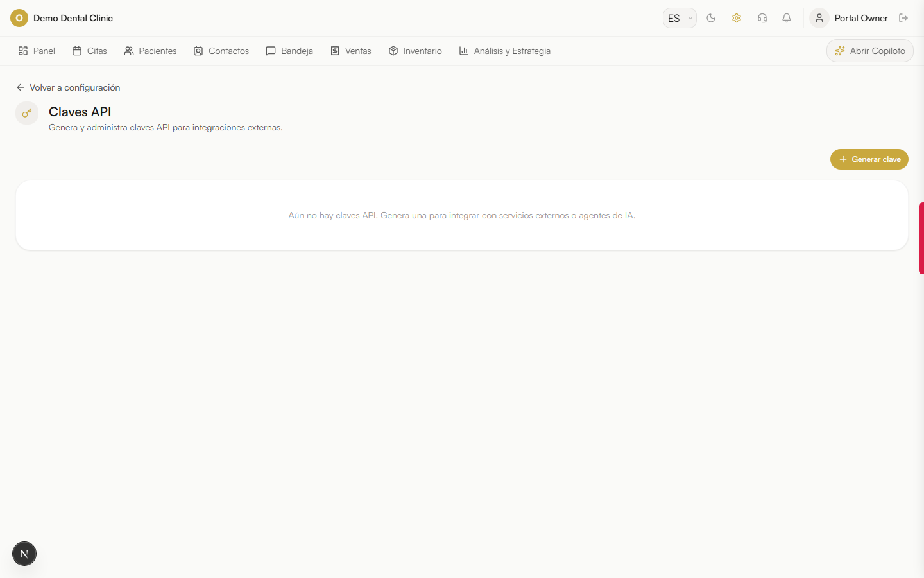This screenshot has height=578, width=924.
Task: Open the Inventario tab
Action: (x=415, y=51)
